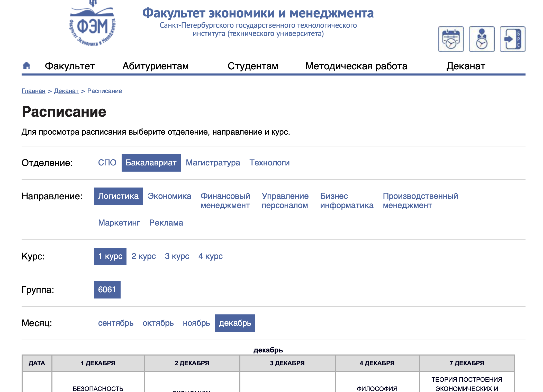Screen dimensions: 543x392
Task: Choose Бизнес информатика direction
Action: 347,201
